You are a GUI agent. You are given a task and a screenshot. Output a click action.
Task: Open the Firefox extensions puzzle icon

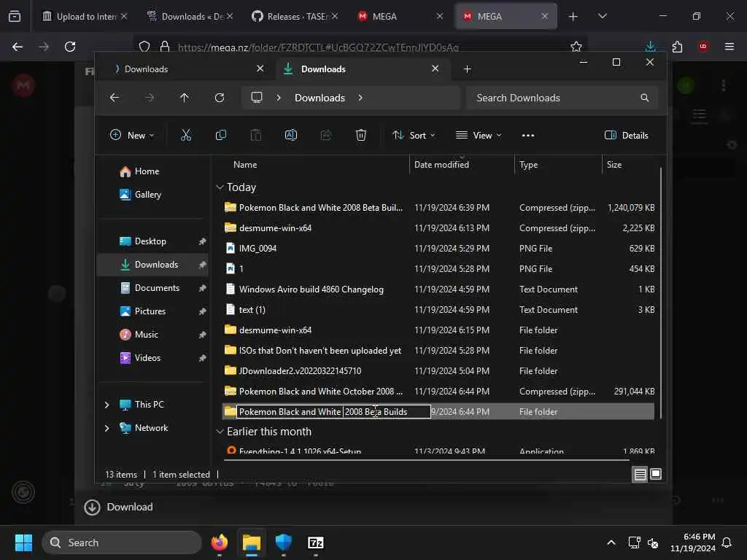[677, 47]
